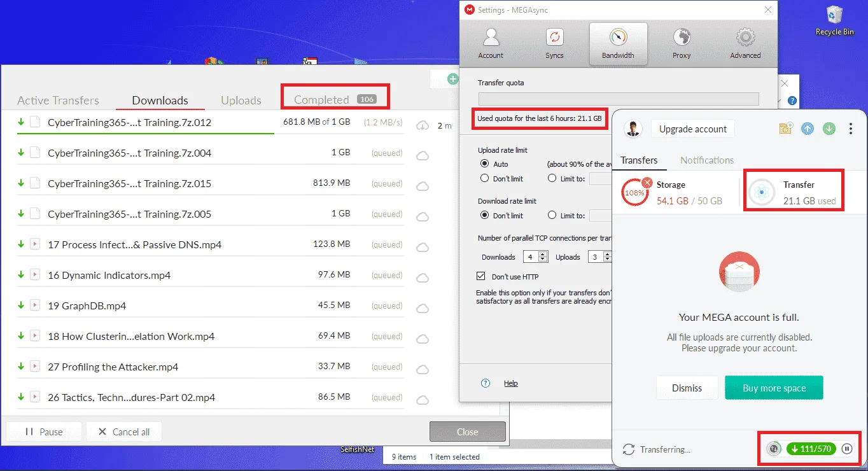Click Upgrade account button
Image resolution: width=868 pixels, height=471 pixels.
point(692,129)
